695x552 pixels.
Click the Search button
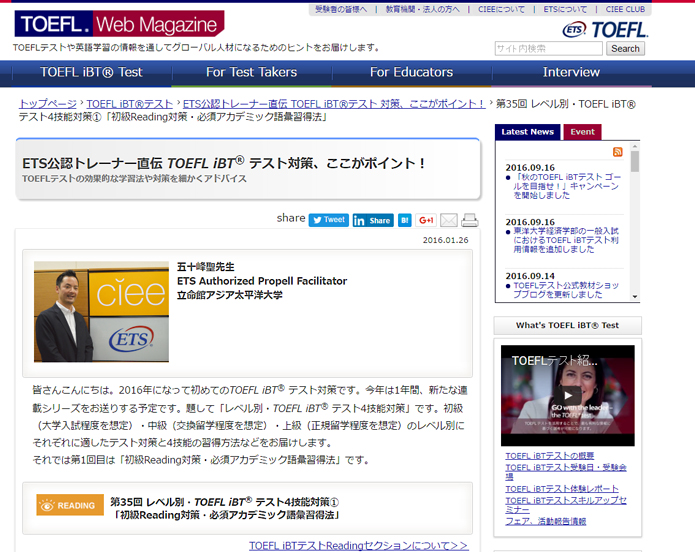coord(625,49)
